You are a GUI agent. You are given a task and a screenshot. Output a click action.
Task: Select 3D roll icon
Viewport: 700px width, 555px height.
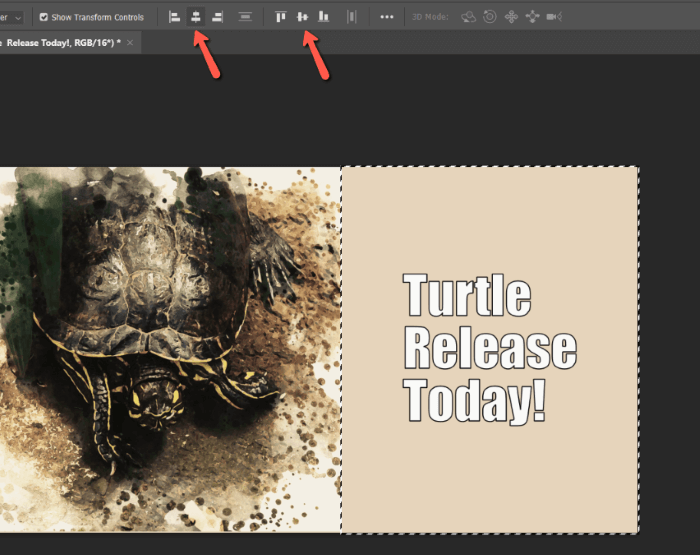pyautogui.click(x=489, y=17)
